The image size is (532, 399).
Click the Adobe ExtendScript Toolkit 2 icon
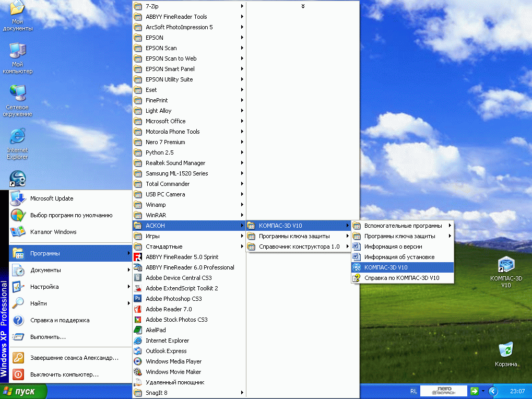138,288
